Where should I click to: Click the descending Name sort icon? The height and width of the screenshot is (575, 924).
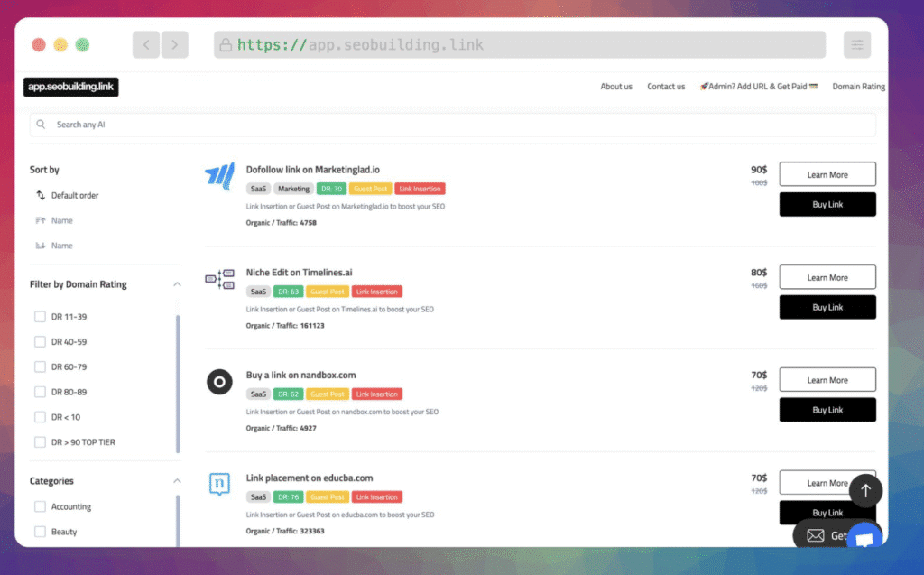[x=41, y=246]
